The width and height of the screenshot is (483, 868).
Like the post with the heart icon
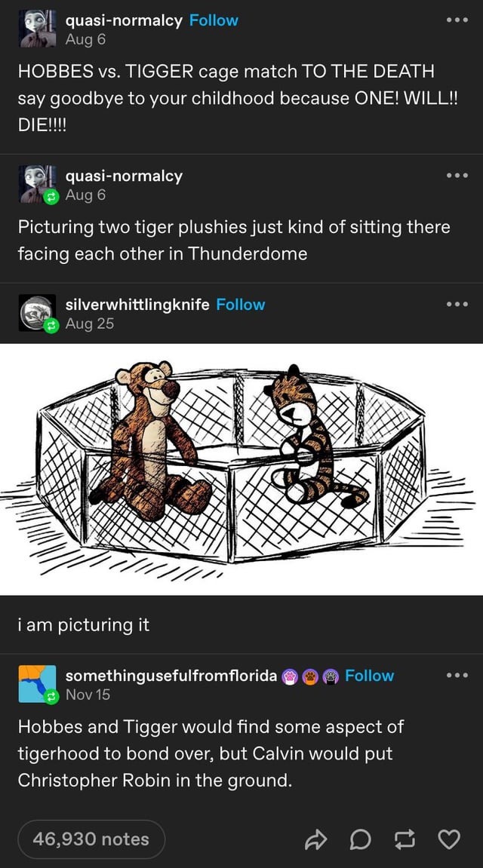click(448, 839)
